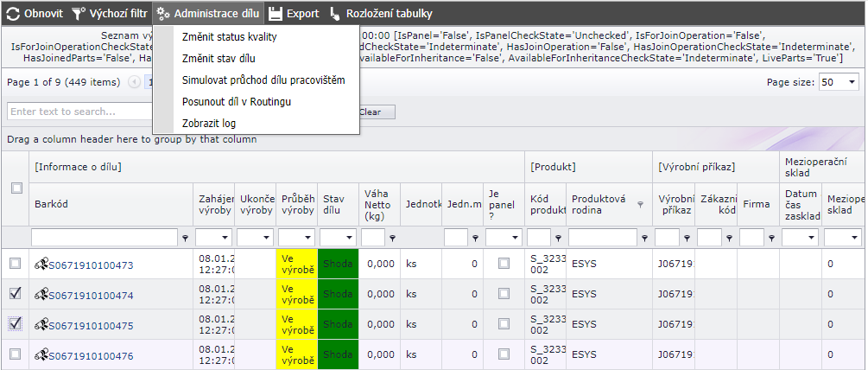The width and height of the screenshot is (868, 370).
Task: Open barcode link S0671910100476
Action: 91,354
